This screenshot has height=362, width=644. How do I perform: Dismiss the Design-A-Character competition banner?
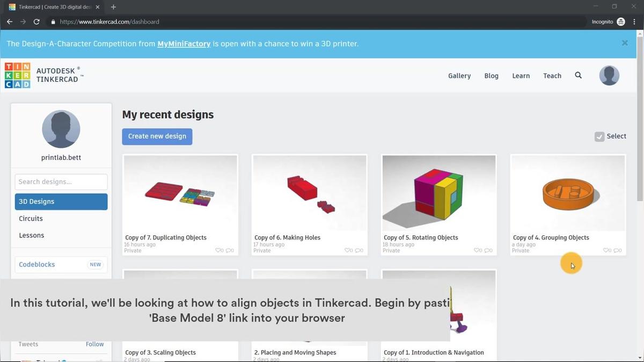pyautogui.click(x=625, y=43)
